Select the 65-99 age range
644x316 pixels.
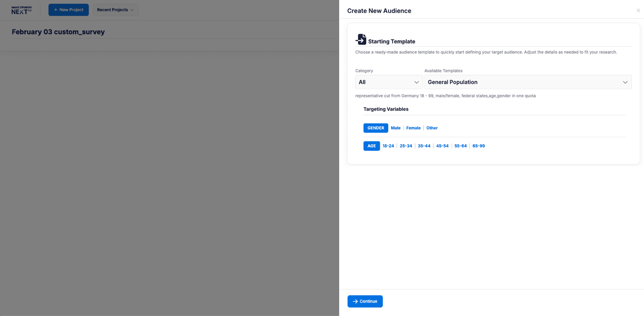(478, 146)
